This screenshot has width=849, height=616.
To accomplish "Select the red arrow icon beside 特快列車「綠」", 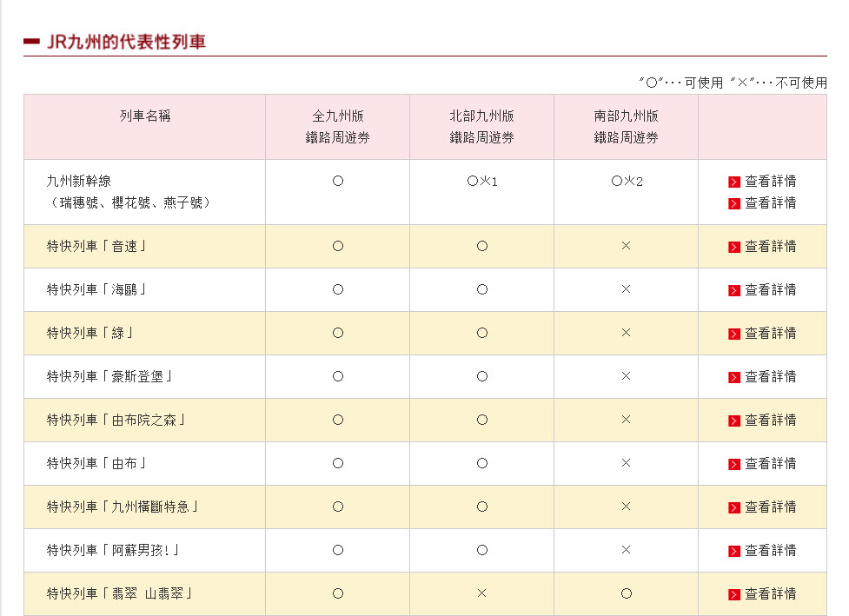I will coord(734,334).
